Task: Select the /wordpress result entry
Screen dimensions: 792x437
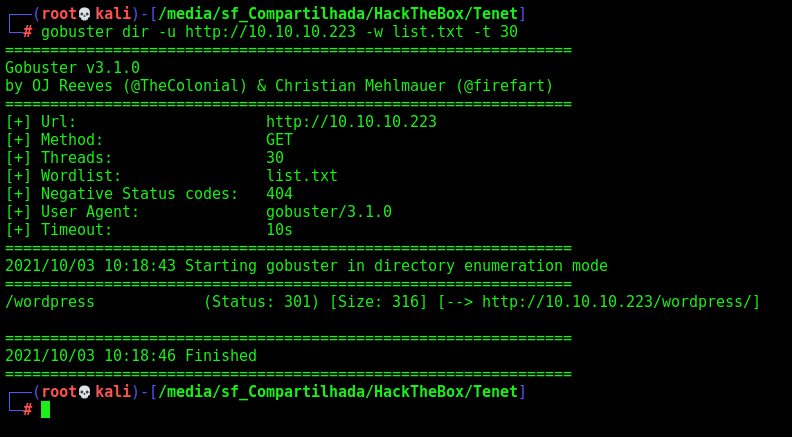Action: [50, 302]
